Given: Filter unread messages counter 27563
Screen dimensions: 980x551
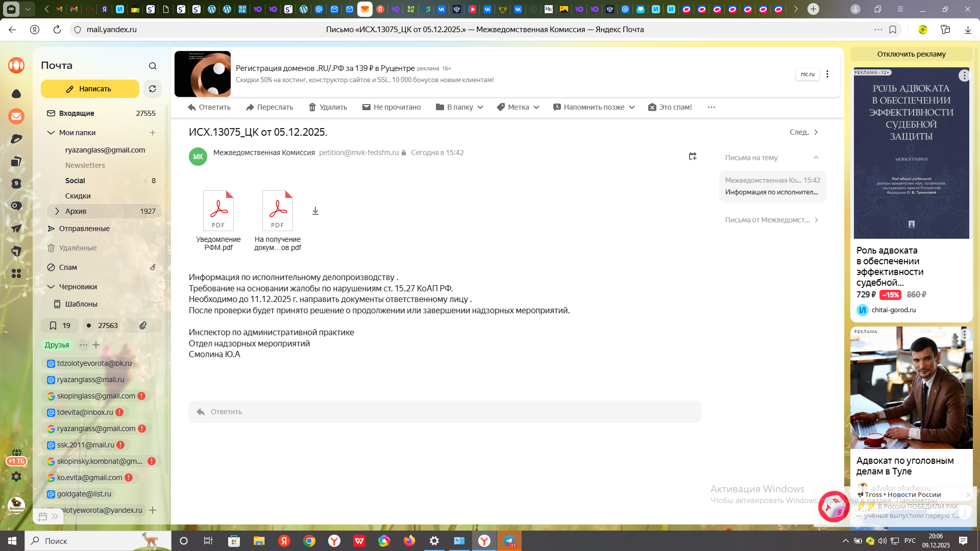Looking at the screenshot, I should click(x=102, y=325).
